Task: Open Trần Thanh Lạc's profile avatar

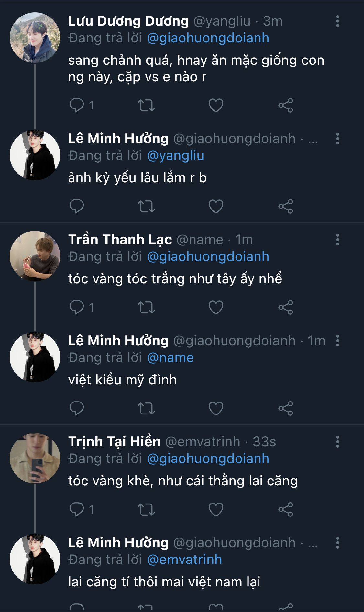Action: 35,256
